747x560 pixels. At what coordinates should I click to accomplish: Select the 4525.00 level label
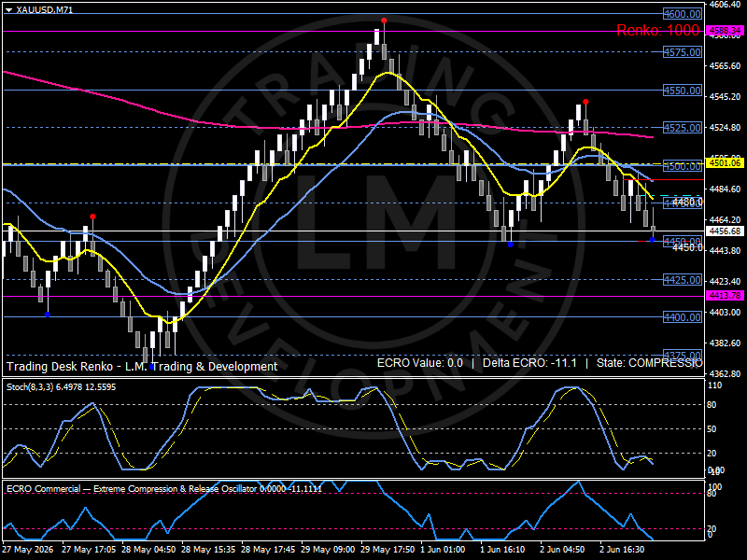[x=683, y=128]
